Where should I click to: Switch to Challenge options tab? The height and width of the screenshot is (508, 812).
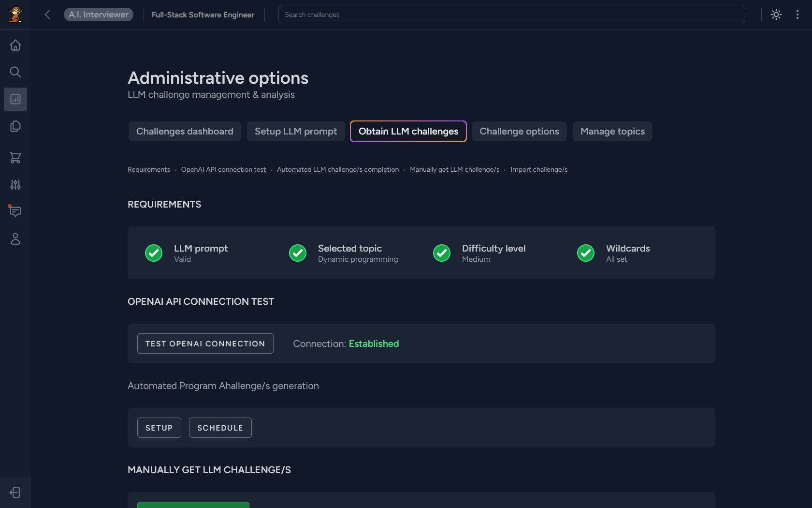[x=519, y=131]
